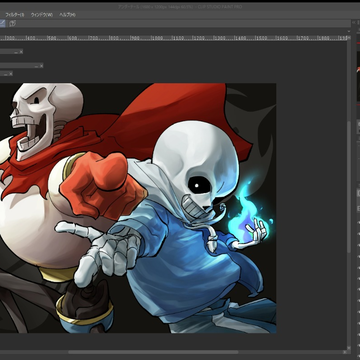The height and width of the screenshot is (360, 360).
Task: Collapse the right palette dock with double-chevron
Action: pyautogui.click(x=354, y=22)
